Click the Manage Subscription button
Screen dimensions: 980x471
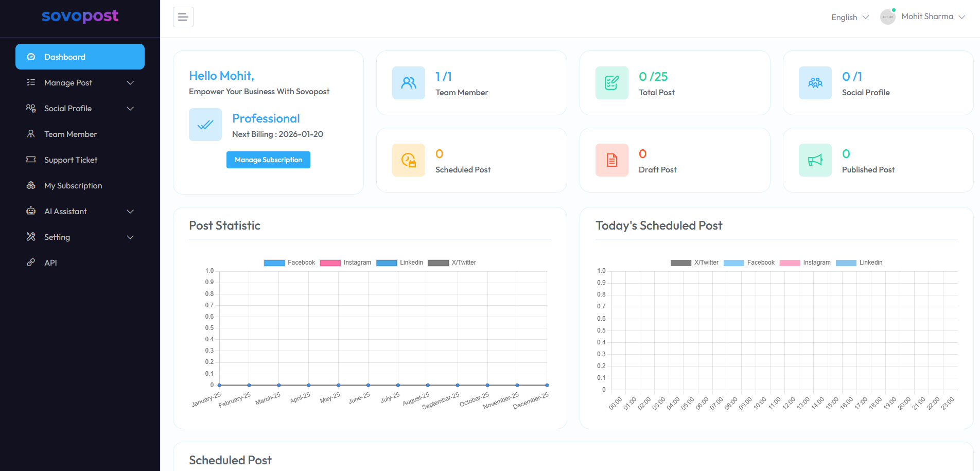click(268, 160)
